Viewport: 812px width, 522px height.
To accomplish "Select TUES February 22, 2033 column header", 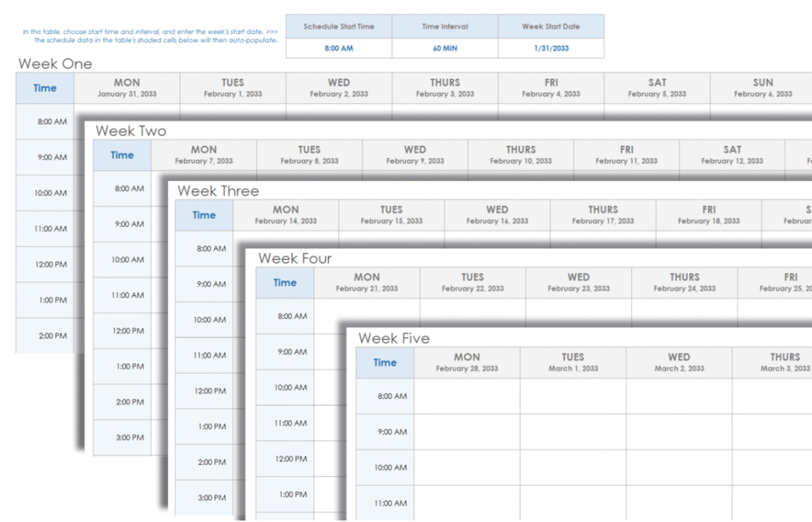I will click(x=473, y=282).
